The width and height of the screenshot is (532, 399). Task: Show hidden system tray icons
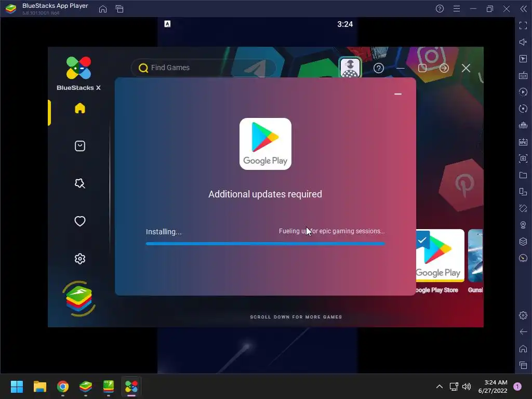click(x=440, y=387)
